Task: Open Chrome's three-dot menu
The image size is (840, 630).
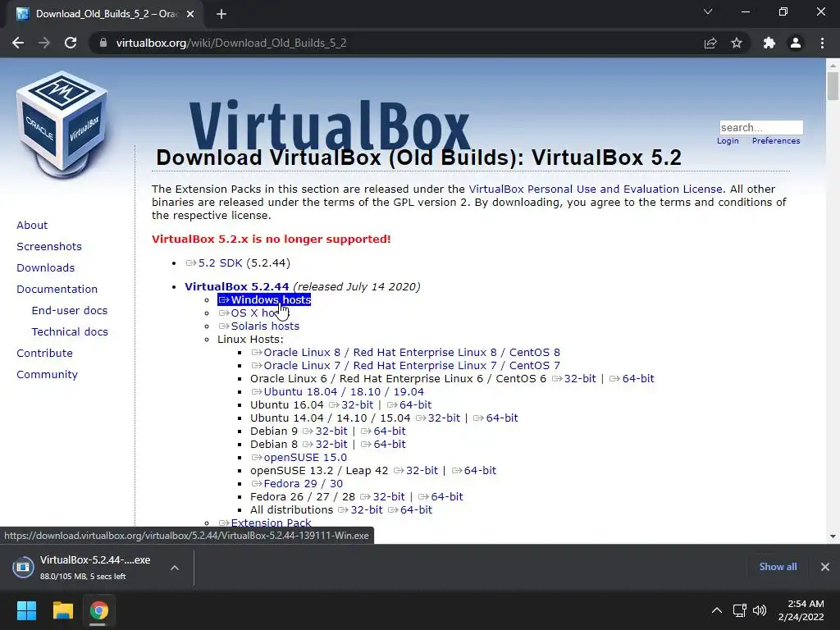Action: click(822, 43)
